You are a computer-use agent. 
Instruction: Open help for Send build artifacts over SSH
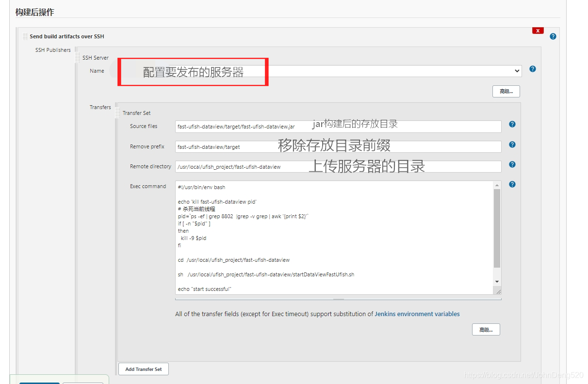[x=553, y=36]
